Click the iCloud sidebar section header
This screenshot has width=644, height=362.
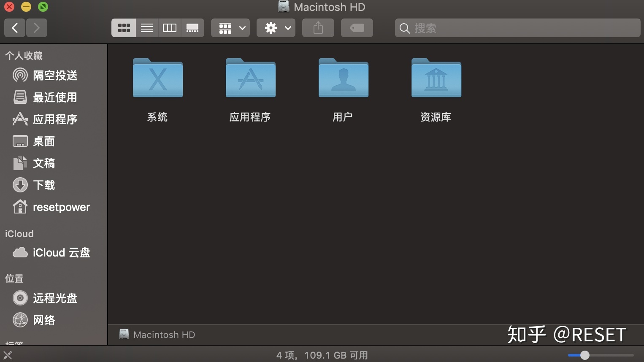19,234
